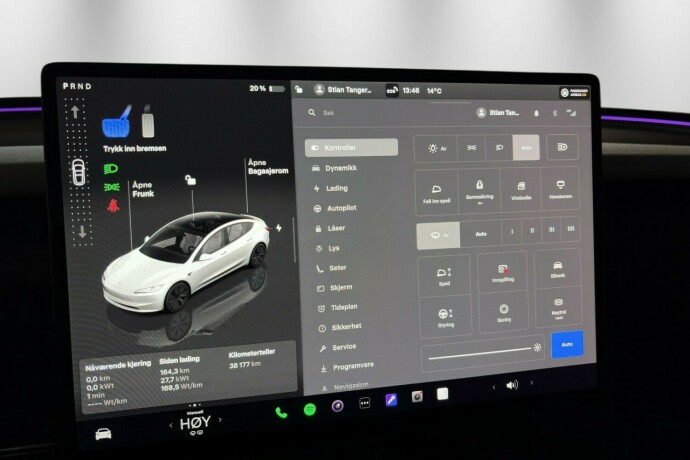This screenshot has width=690, height=460.
Task: Open the purple pen app in the dock
Action: pos(391,400)
